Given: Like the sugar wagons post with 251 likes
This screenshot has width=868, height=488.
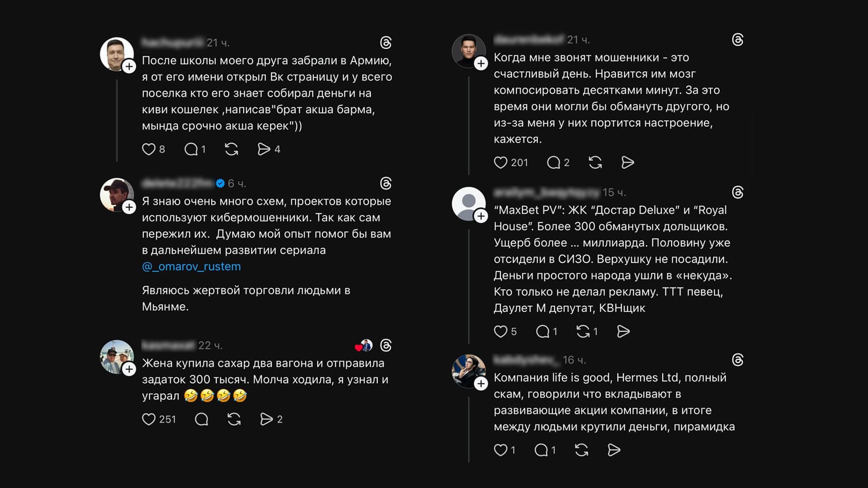Looking at the screenshot, I should click(x=149, y=419).
